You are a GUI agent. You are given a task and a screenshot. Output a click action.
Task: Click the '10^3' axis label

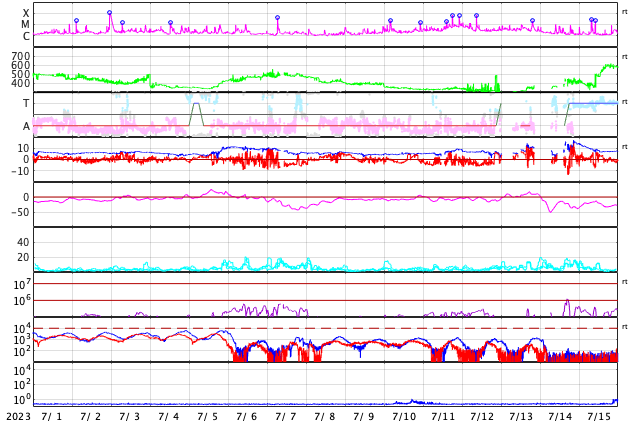22,340
